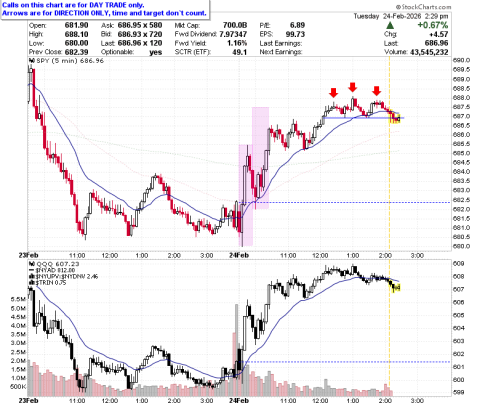The width and height of the screenshot is (480, 406).
Task: Click the Bid quote '686.93 x 720'
Action: tap(140, 34)
